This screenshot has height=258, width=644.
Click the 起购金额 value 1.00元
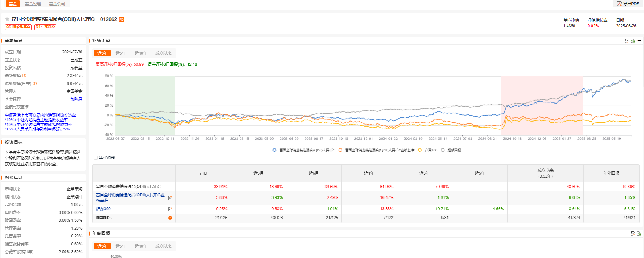tap(77, 205)
